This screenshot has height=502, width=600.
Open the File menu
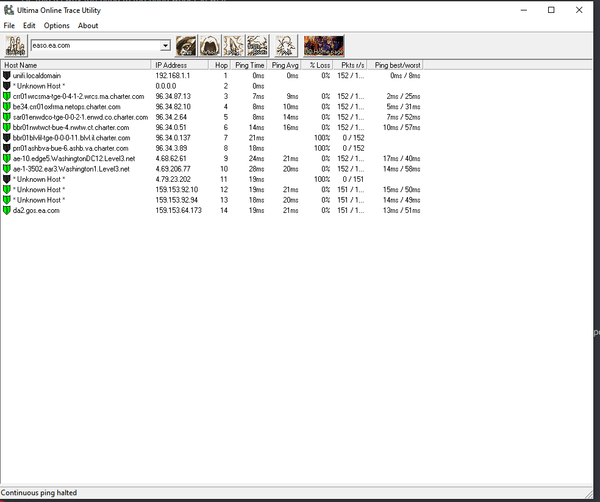pyautogui.click(x=9, y=26)
